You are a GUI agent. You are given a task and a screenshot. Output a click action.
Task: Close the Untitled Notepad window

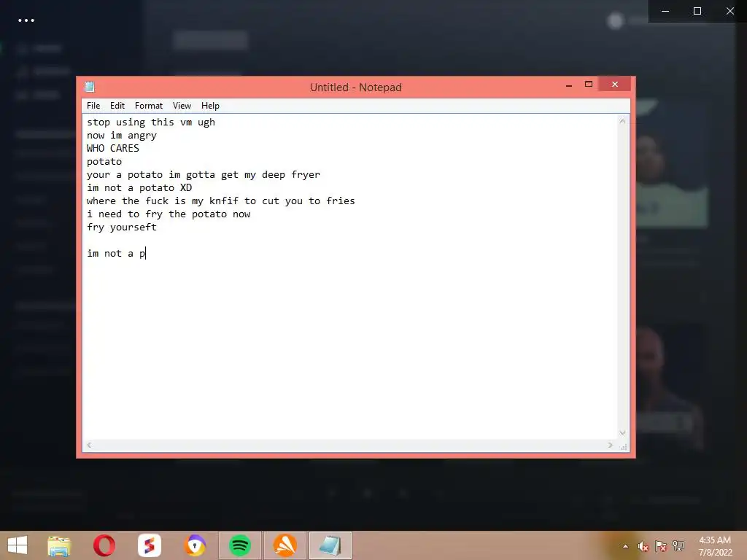615,85
